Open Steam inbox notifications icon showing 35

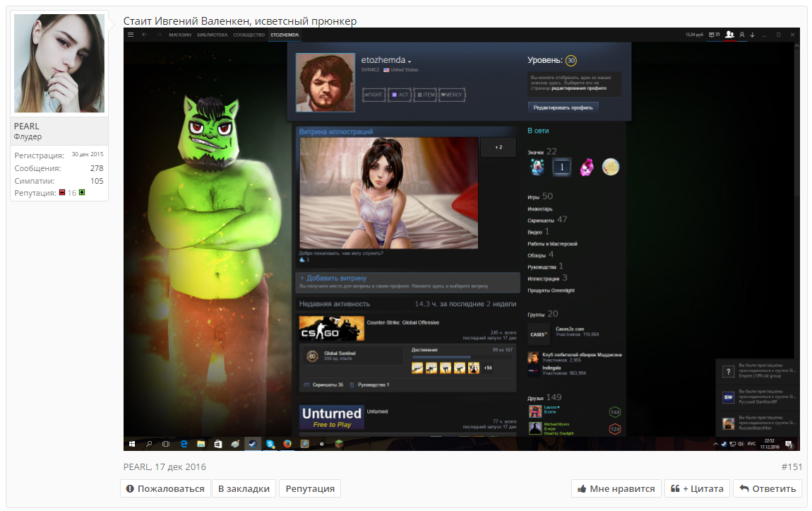coord(714,35)
